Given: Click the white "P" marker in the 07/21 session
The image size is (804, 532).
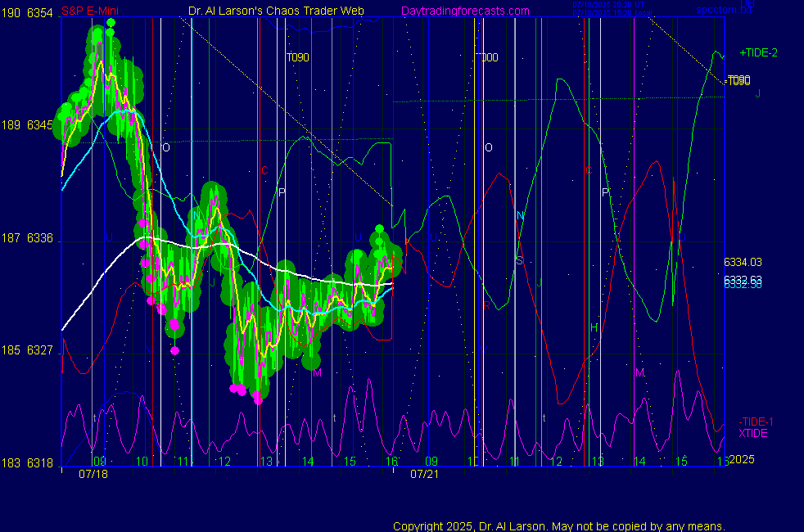Looking at the screenshot, I should pyautogui.click(x=605, y=192).
